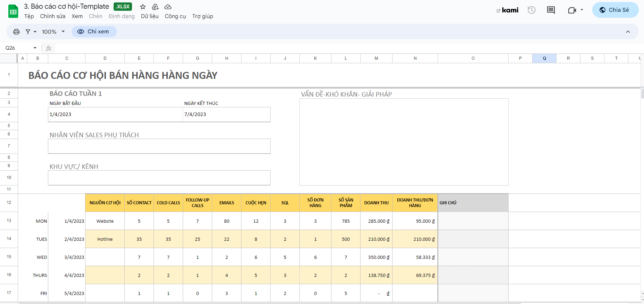
Task: Select the Hotline cell
Action: 105,239
